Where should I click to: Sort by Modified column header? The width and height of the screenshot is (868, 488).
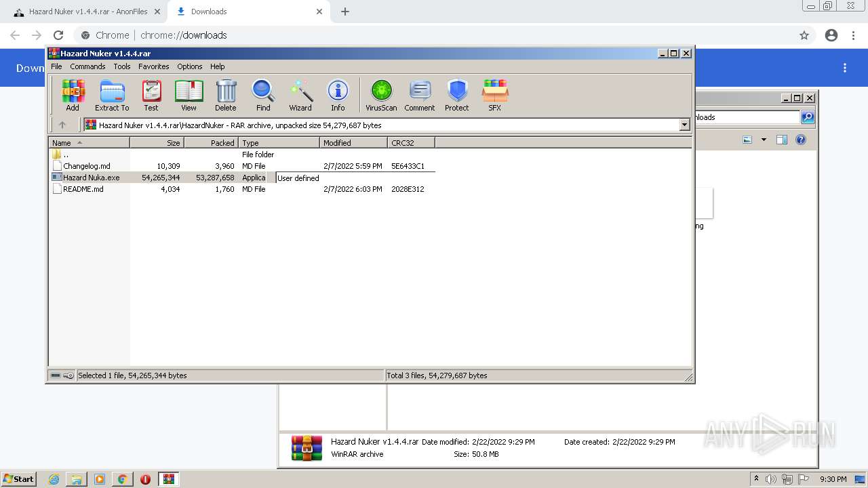pos(353,143)
